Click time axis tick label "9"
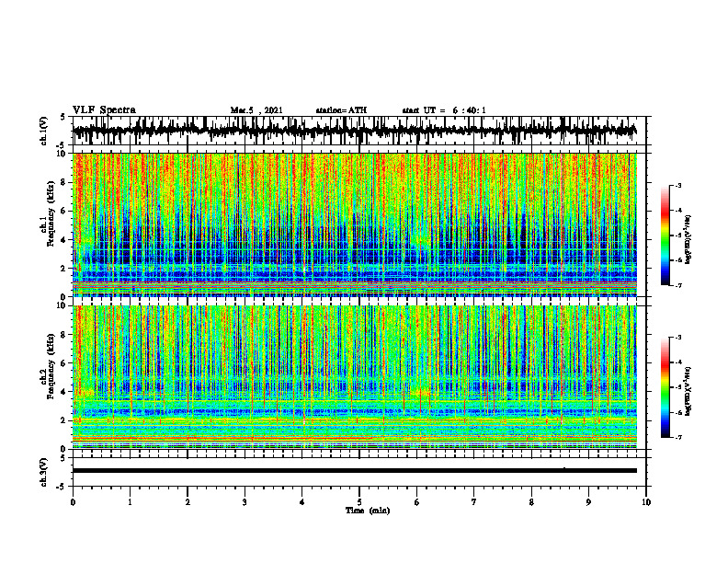 588,502
